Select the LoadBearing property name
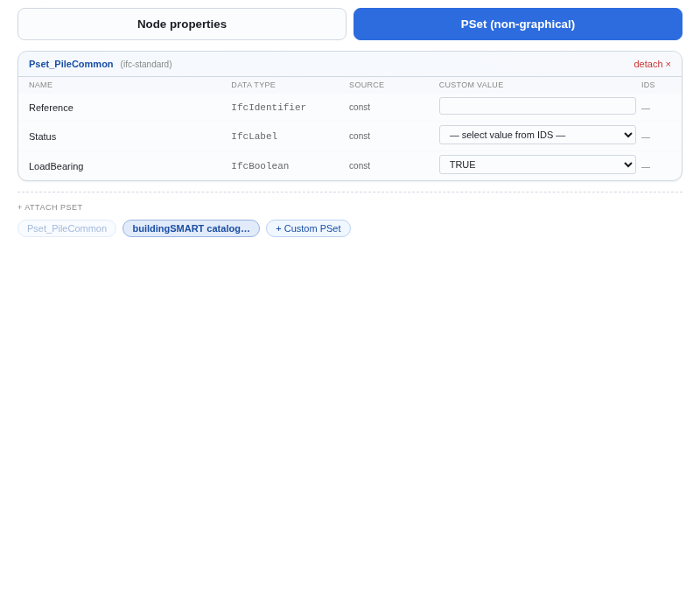Screen dimensions: 700x595 [x=56, y=166]
